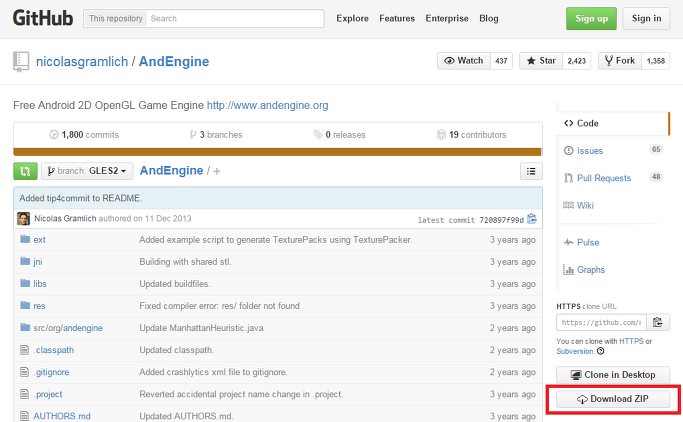Screen dimensions: 683x422
Task: Click the Nicolas Gramlich author name
Action: 65,218
